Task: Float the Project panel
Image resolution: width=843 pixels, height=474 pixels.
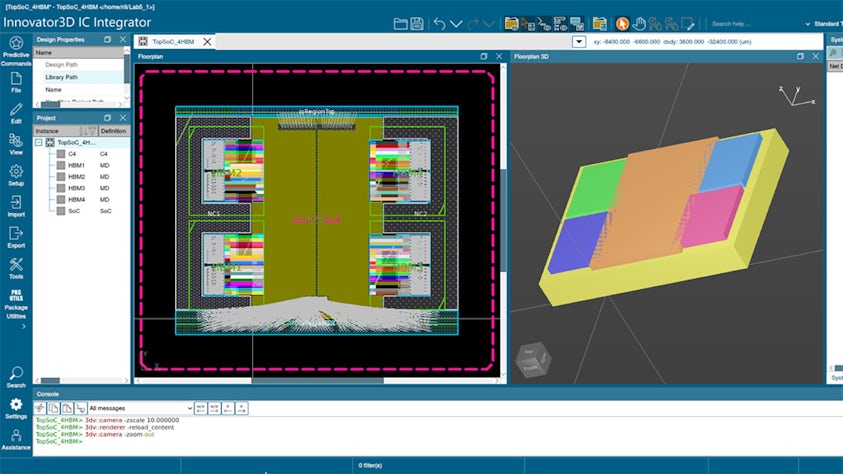Action: point(108,118)
